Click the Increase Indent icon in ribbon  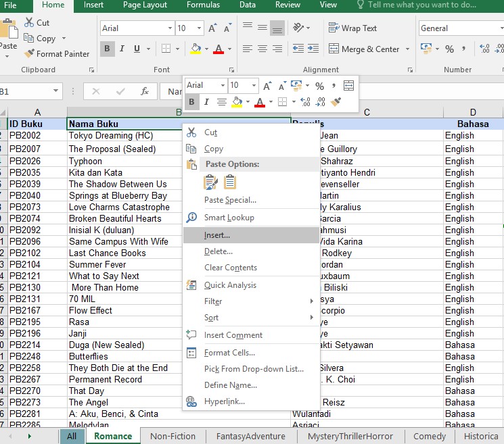tap(313, 49)
